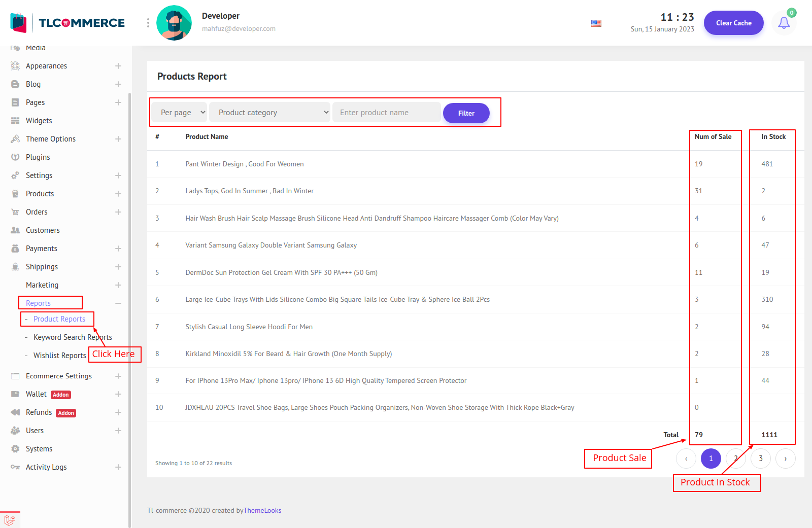Open the Plugins sidebar item

(38, 157)
